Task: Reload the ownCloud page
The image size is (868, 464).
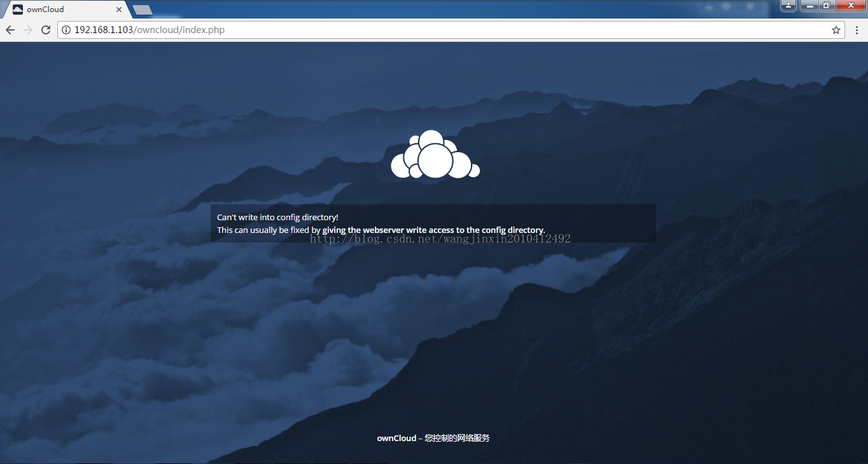Action: 46,30
